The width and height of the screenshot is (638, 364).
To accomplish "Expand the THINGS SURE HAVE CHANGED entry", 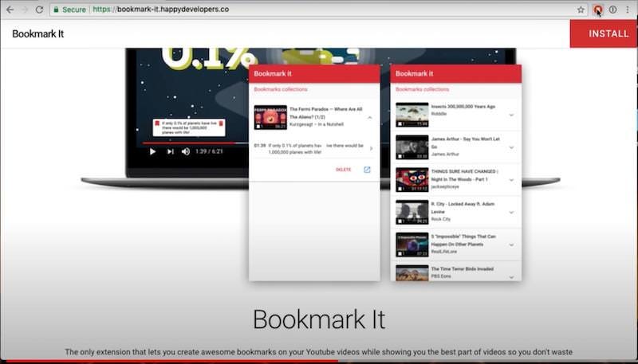I will pos(511,180).
